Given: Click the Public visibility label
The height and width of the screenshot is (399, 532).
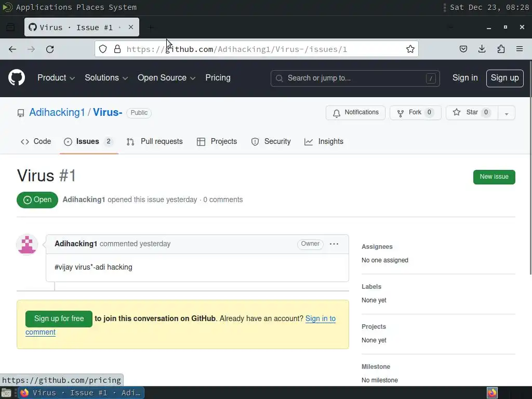Looking at the screenshot, I should tap(139, 113).
